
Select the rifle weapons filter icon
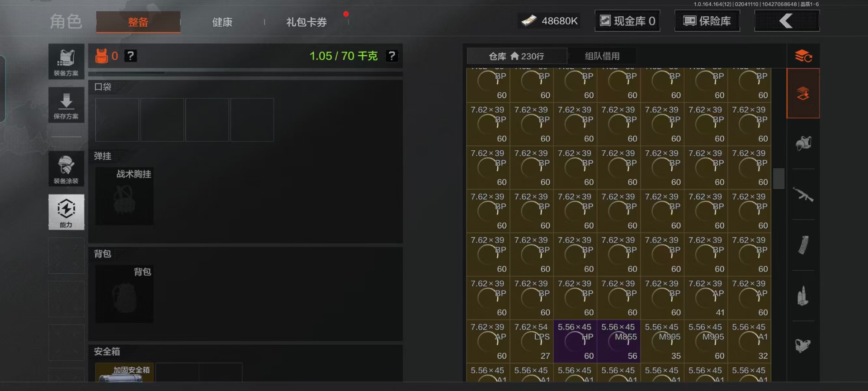pos(803,195)
